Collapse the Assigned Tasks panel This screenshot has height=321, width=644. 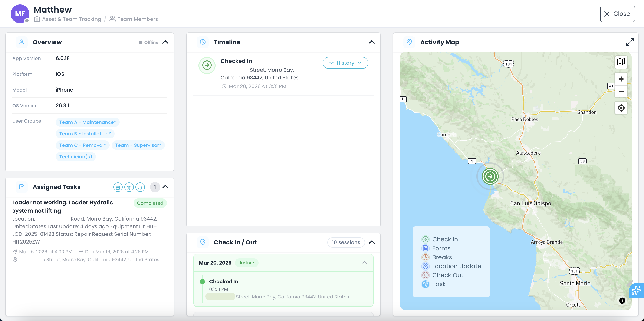[x=165, y=187]
